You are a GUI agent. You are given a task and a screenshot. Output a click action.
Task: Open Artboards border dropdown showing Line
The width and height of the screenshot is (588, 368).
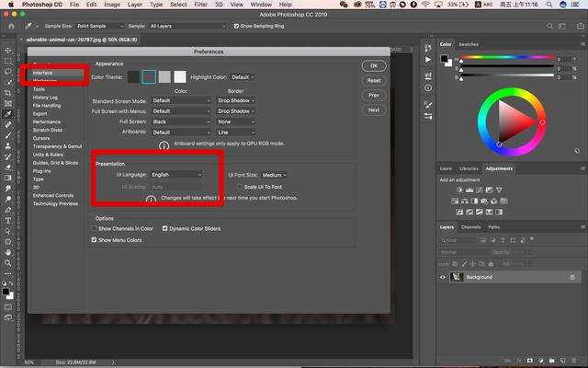(x=236, y=132)
